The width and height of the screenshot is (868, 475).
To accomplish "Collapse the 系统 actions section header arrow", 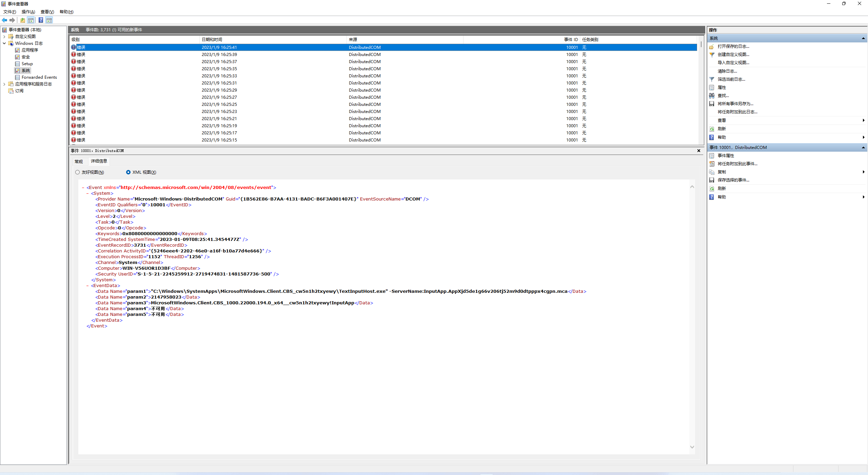I will click(x=863, y=38).
